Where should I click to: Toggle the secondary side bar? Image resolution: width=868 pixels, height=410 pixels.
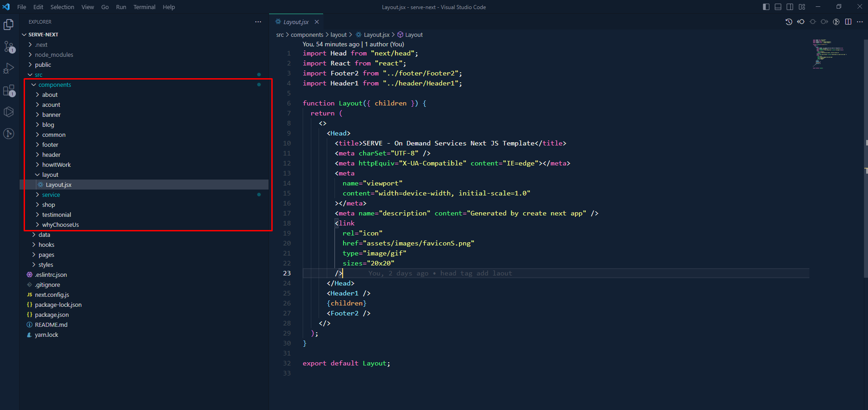click(790, 7)
